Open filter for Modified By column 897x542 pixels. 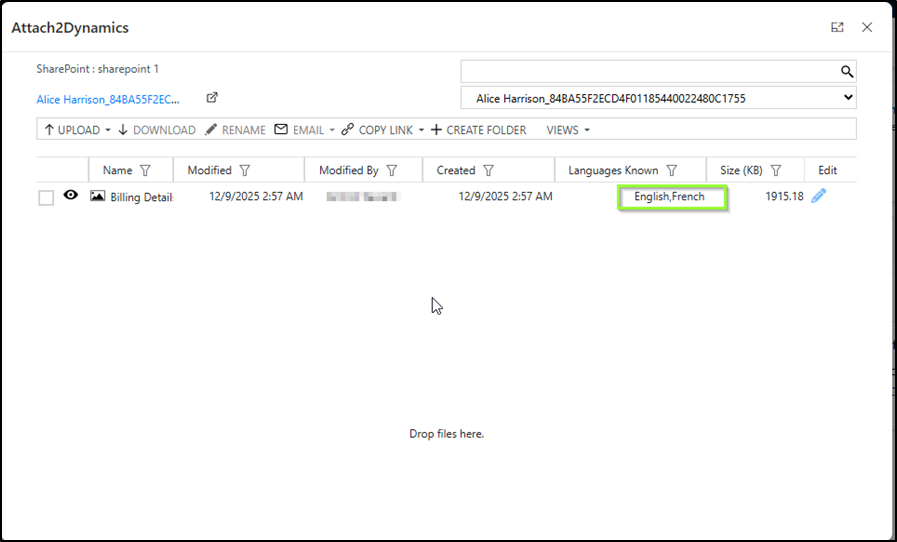pos(392,171)
